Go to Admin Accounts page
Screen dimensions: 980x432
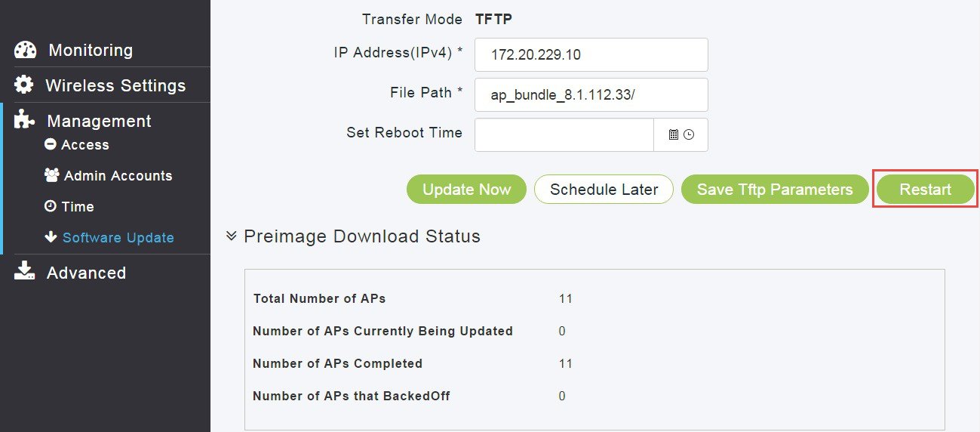pos(118,176)
